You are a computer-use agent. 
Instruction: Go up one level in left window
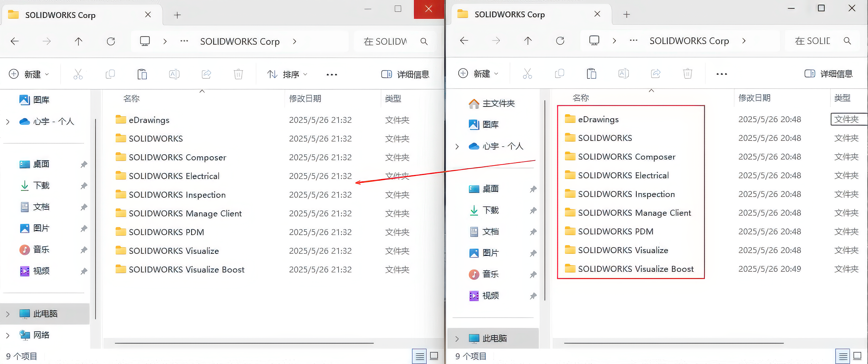click(x=78, y=41)
